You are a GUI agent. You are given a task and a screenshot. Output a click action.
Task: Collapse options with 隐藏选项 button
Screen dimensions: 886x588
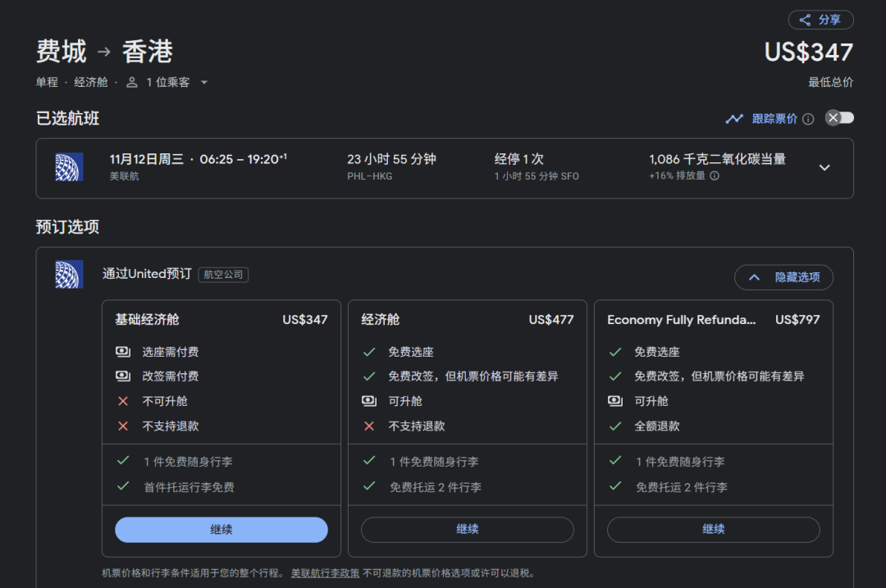click(x=783, y=277)
